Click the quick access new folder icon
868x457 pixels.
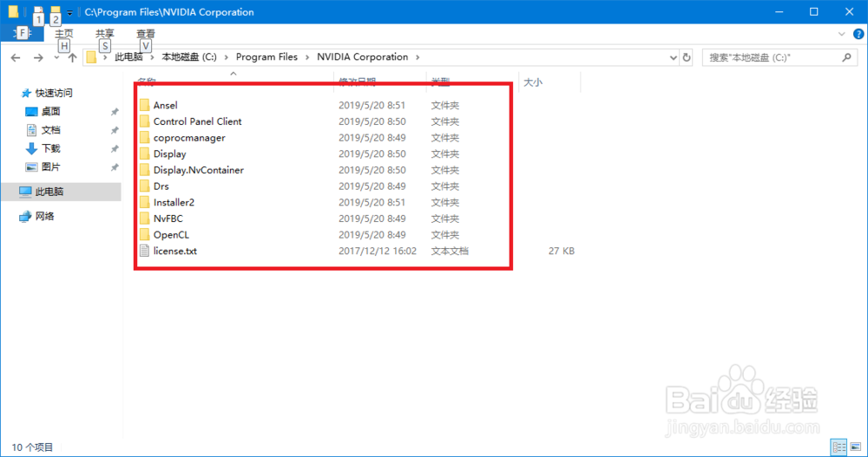pos(56,11)
